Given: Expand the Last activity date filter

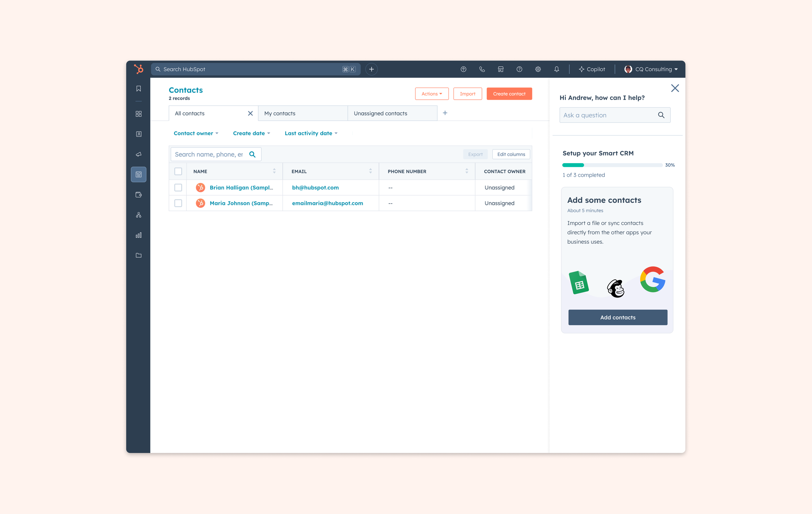Looking at the screenshot, I should pyautogui.click(x=311, y=133).
